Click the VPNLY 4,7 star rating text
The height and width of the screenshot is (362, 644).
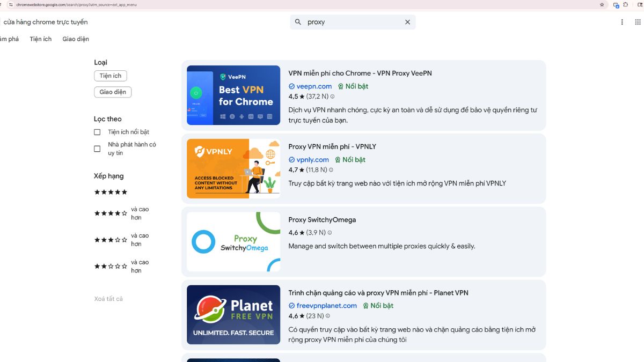pyautogui.click(x=308, y=170)
